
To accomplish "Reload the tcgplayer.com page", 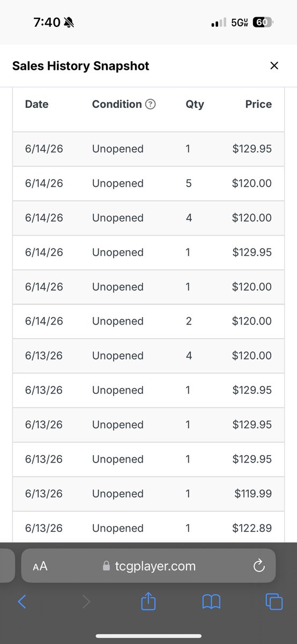I will click(259, 566).
